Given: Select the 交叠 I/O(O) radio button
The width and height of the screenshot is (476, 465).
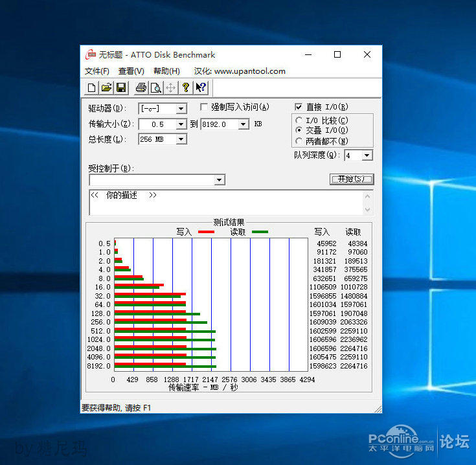Looking at the screenshot, I should (299, 130).
